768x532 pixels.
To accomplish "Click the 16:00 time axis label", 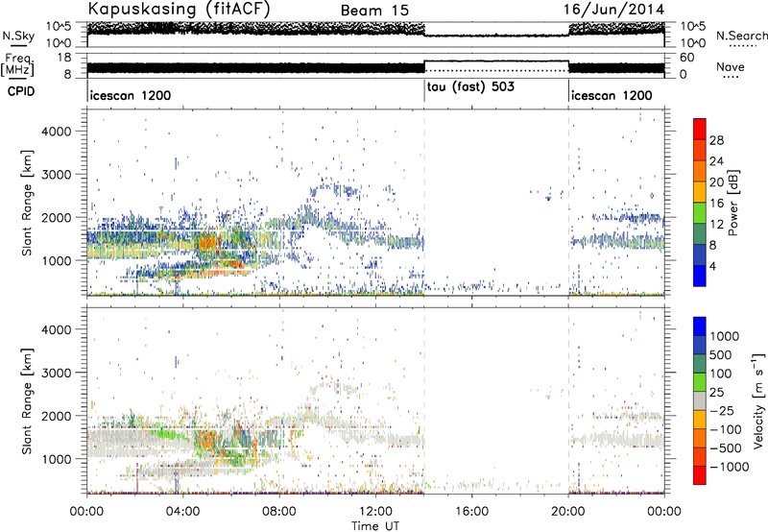I will (471, 512).
